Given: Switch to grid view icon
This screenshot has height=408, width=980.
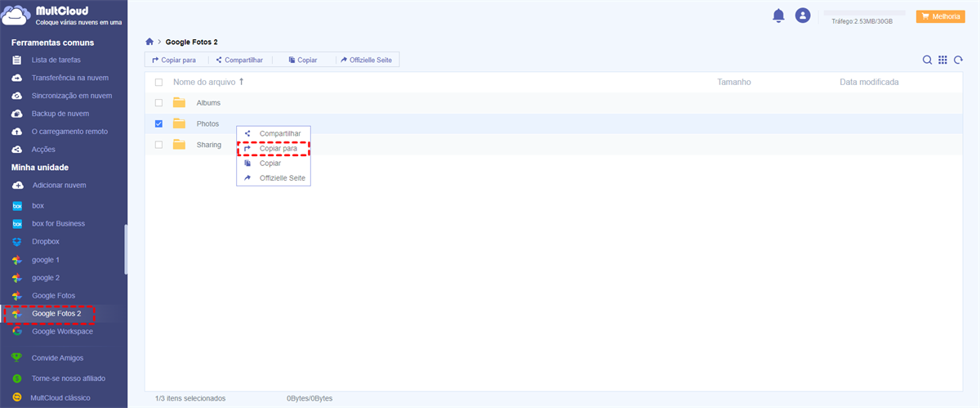Looking at the screenshot, I should [x=942, y=60].
